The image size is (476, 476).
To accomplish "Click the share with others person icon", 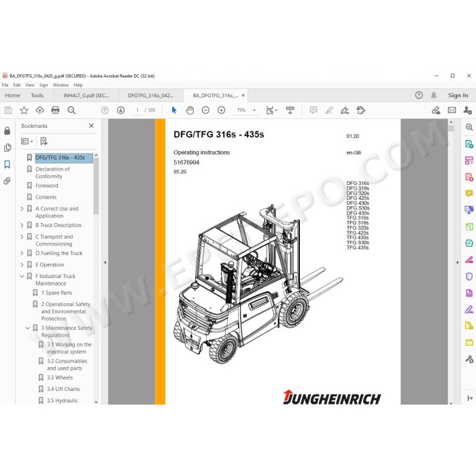I will click(468, 110).
